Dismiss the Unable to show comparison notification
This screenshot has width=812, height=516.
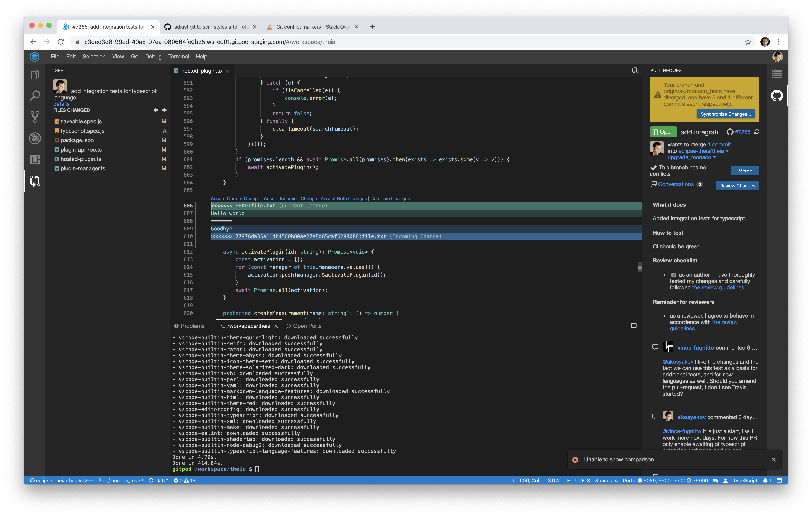coord(774,460)
